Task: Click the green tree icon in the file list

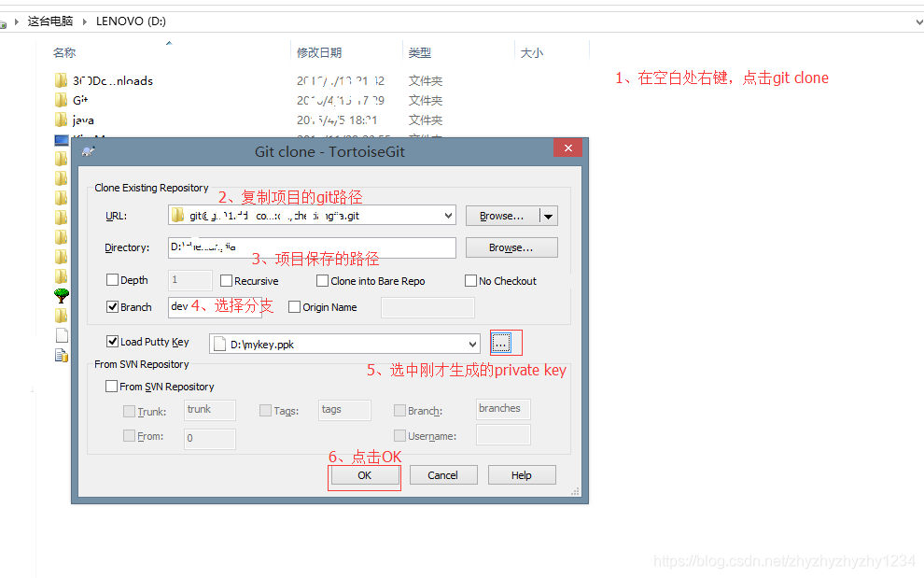Action: pyautogui.click(x=62, y=295)
